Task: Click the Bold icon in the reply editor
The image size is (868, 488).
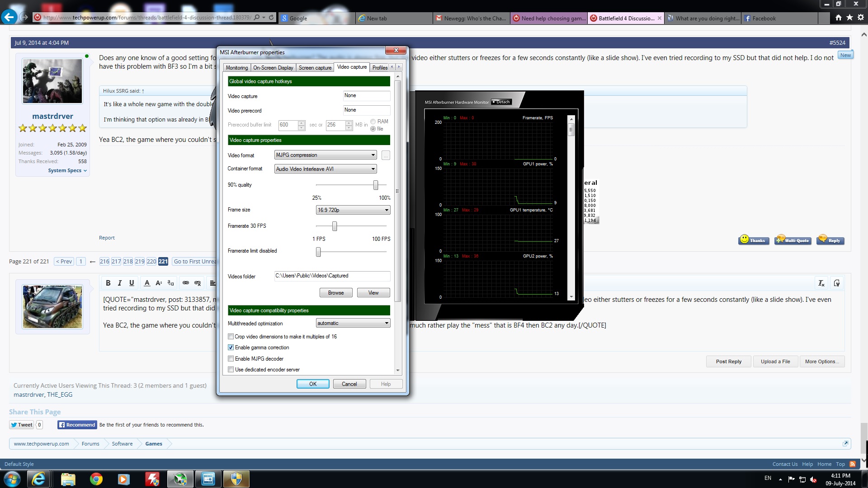Action: pyautogui.click(x=108, y=283)
